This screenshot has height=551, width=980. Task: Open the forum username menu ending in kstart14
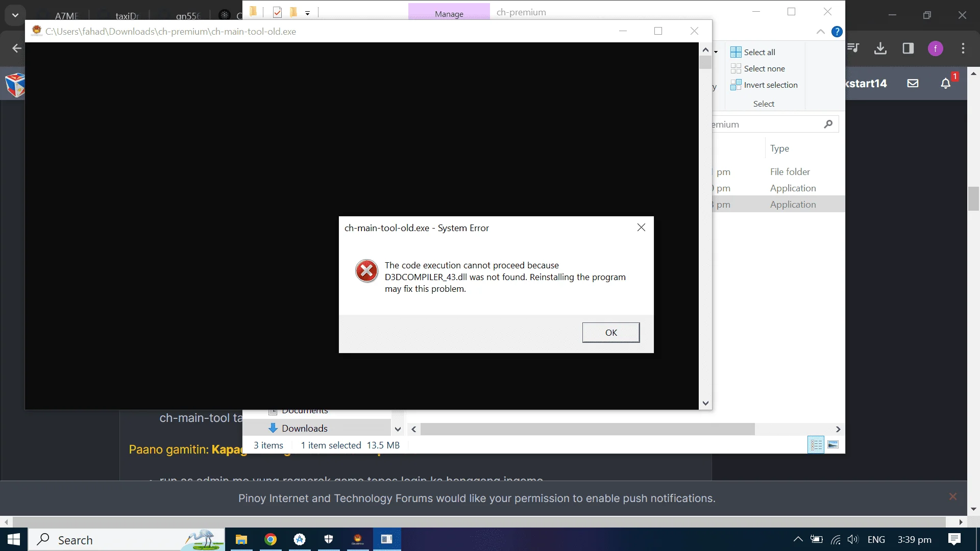coord(866,83)
